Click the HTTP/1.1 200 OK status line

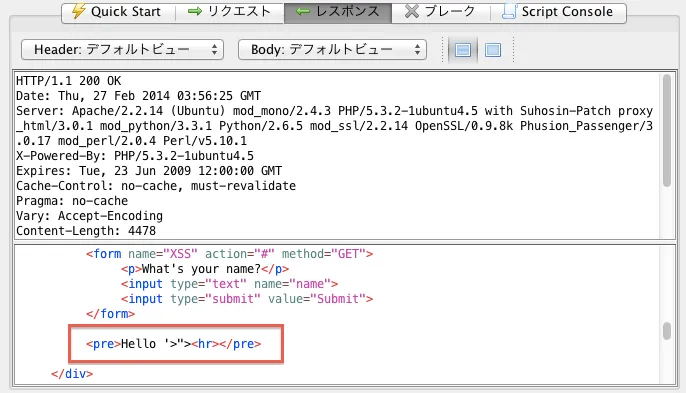point(69,81)
